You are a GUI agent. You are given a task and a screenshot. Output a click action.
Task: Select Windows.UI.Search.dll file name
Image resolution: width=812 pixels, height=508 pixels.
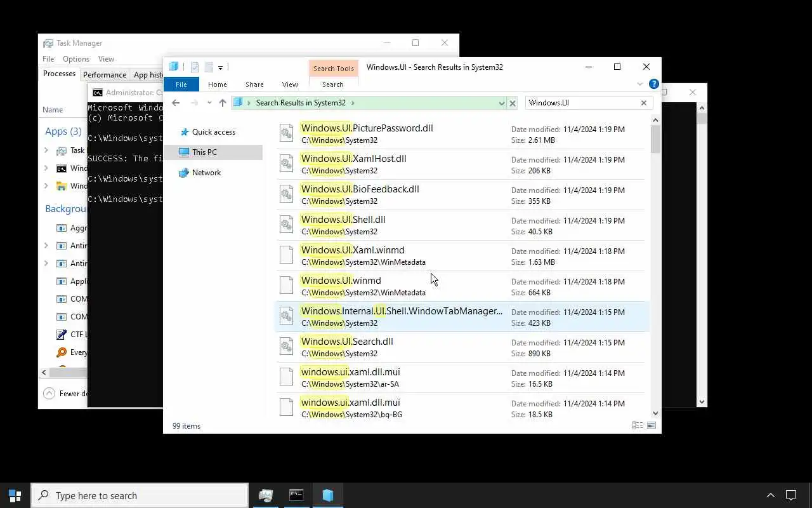coord(347,342)
